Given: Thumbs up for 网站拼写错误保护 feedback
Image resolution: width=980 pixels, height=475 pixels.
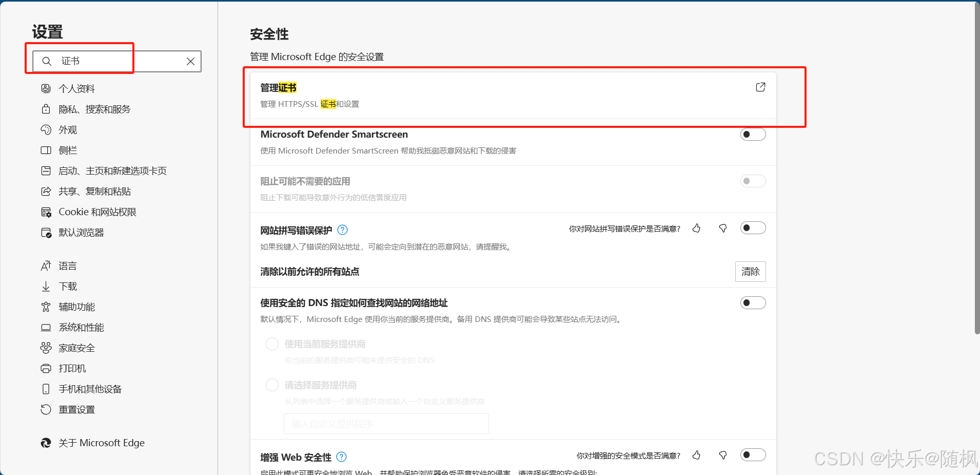Looking at the screenshot, I should [696, 229].
